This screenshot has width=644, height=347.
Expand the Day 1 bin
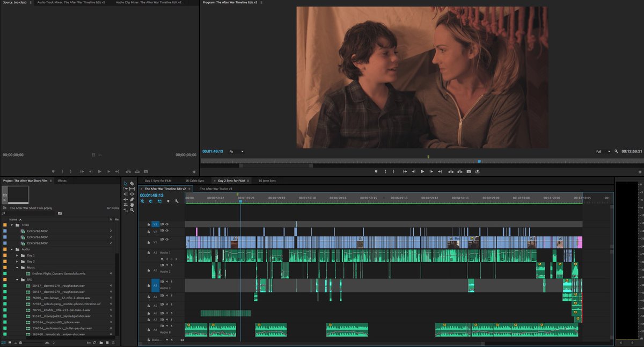(17, 255)
